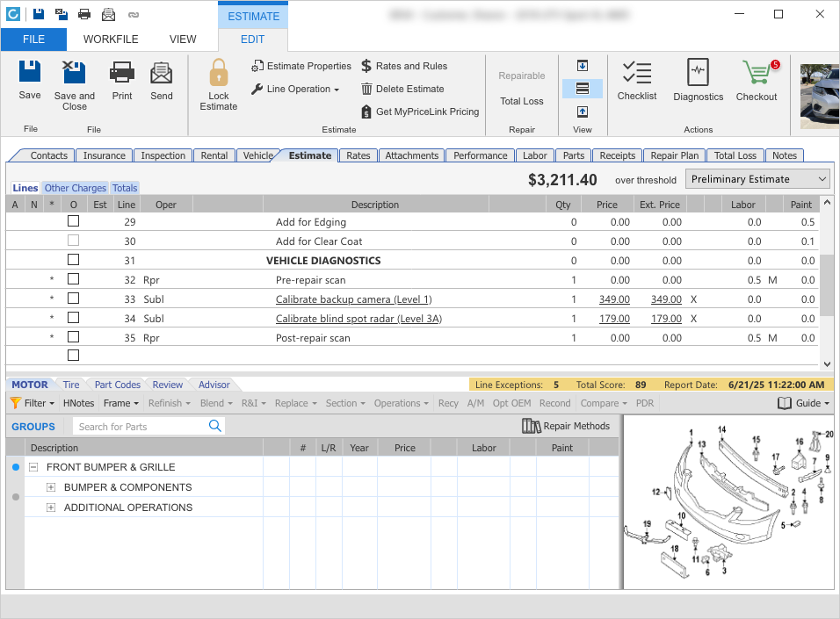Click the quick-access send mail icon
The image size is (840, 619).
coord(108,14)
